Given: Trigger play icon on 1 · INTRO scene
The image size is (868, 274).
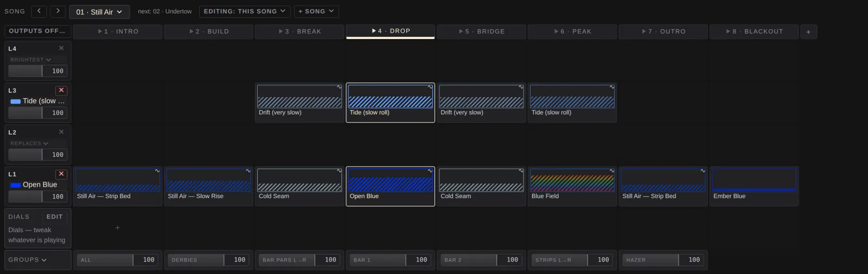Looking at the screenshot, I should [x=100, y=31].
